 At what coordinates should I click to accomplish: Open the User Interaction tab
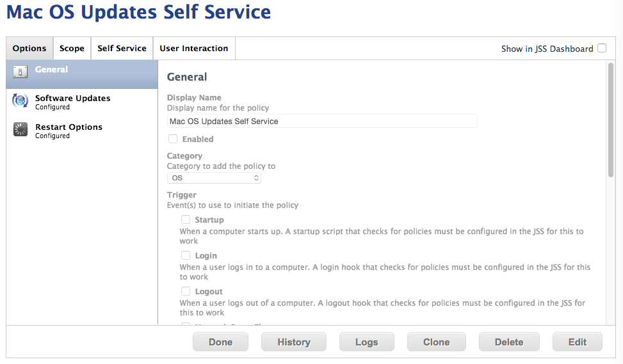pyautogui.click(x=194, y=49)
